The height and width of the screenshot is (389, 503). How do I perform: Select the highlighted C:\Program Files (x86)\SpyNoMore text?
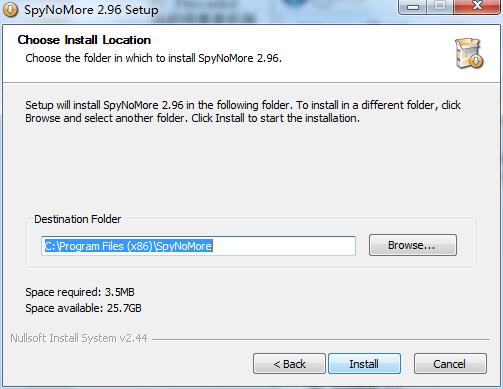point(128,246)
